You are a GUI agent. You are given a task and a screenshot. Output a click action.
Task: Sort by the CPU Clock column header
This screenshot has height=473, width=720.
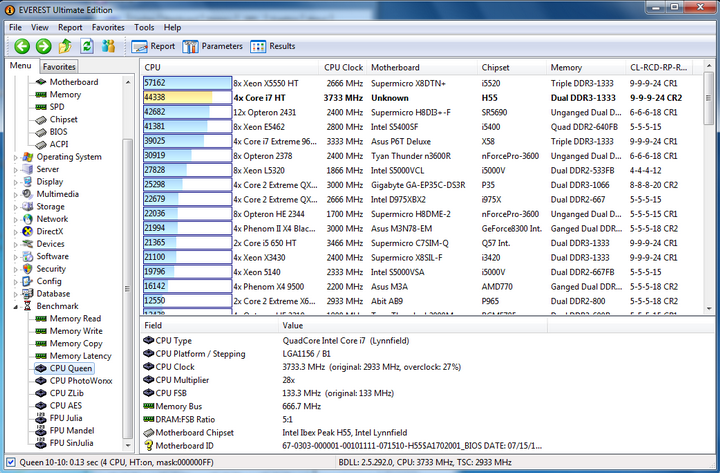(x=343, y=68)
